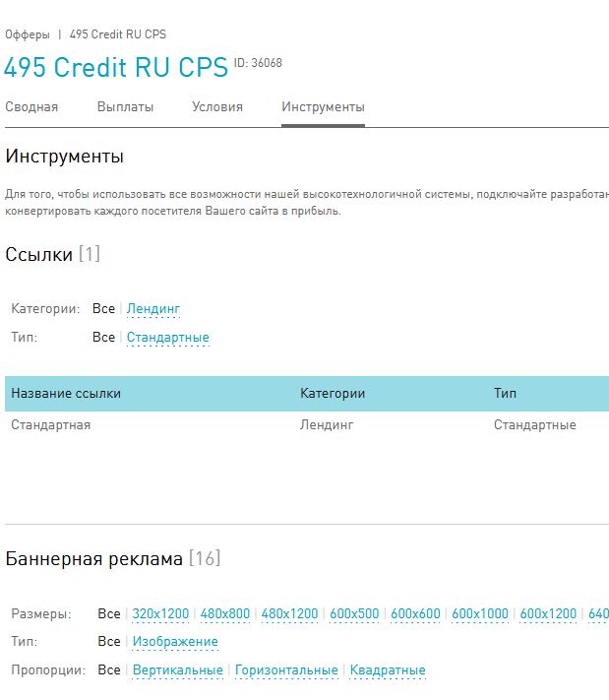609x700 pixels.
Task: Open the Стандартная link row
Action: pos(50,425)
